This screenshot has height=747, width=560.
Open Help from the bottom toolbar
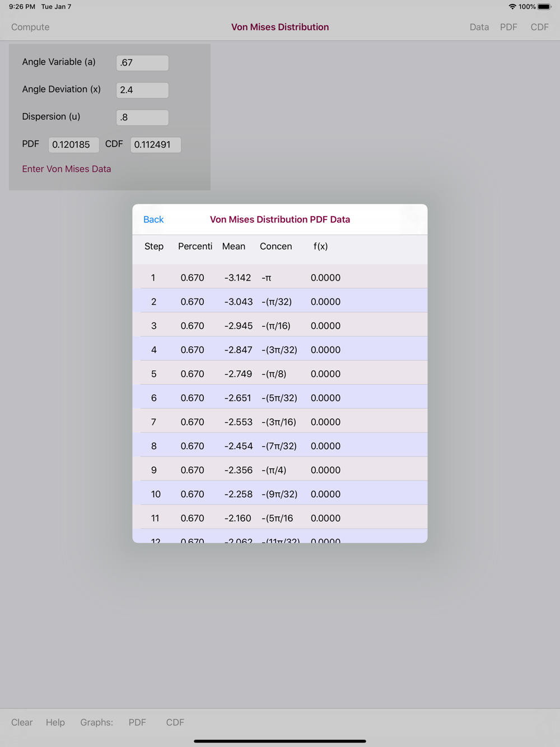(x=55, y=722)
